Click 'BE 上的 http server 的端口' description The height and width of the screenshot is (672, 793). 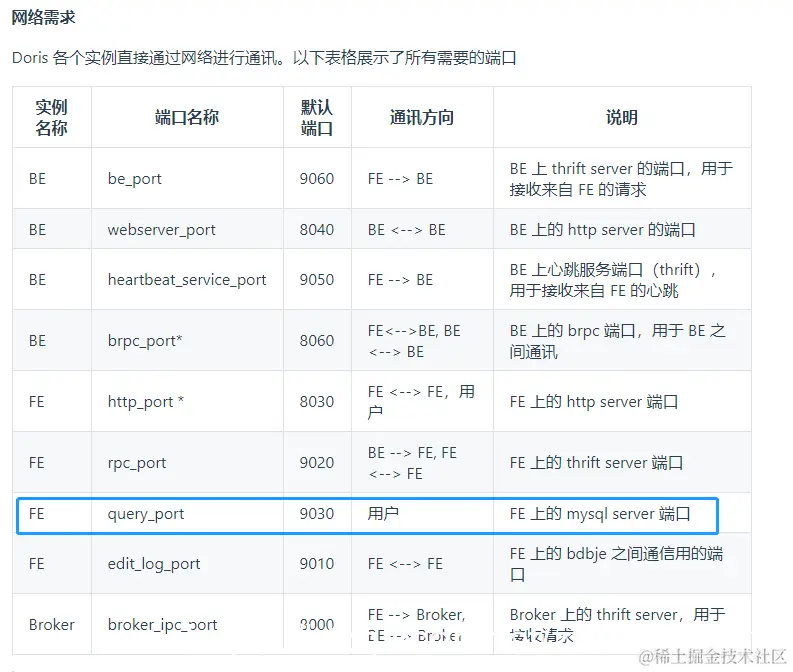[602, 230]
